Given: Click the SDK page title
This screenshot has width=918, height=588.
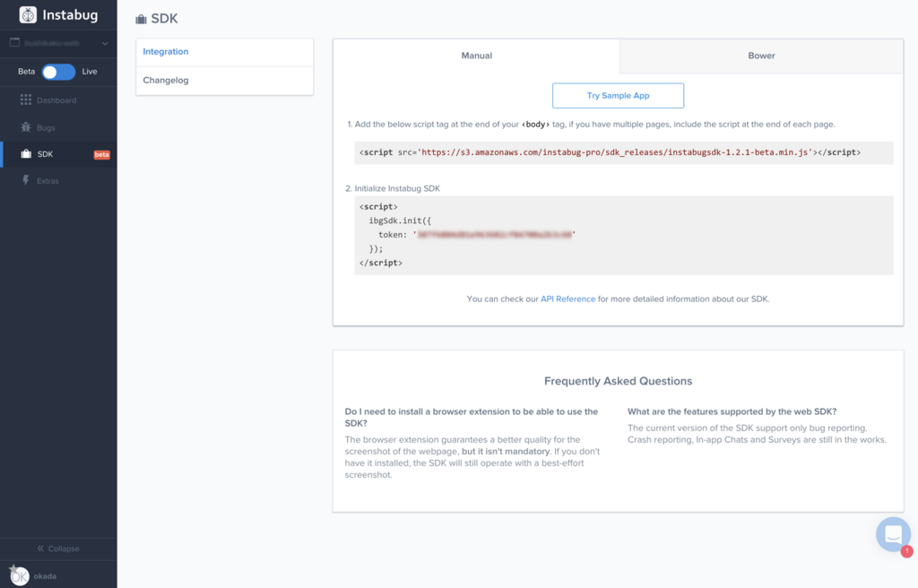Looking at the screenshot, I should pos(165,19).
